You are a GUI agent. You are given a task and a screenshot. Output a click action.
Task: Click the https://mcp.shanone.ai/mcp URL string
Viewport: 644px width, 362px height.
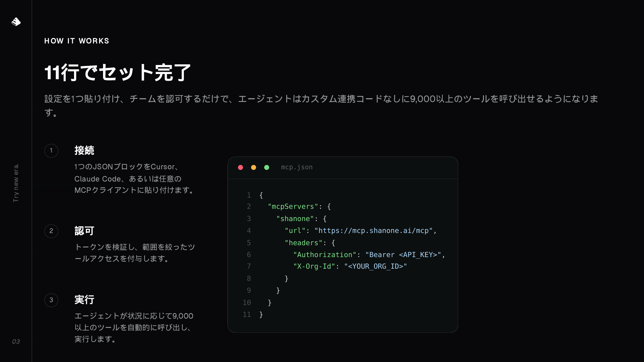(374, 231)
